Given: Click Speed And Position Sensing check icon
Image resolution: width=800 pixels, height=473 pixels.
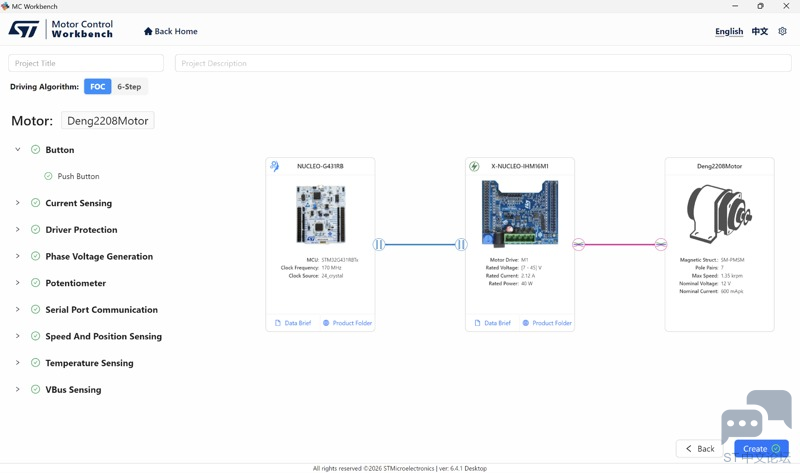Looking at the screenshot, I should point(35,336).
